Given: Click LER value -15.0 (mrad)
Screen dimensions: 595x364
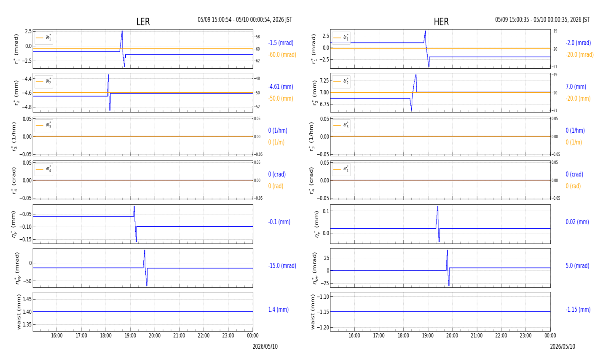Looking at the screenshot, I should point(282,266).
